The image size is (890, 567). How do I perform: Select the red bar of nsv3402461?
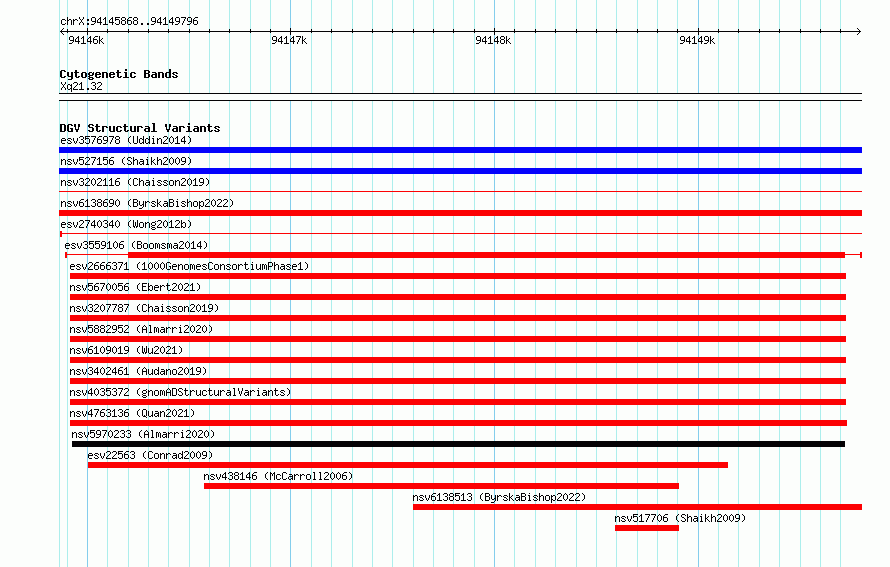click(457, 381)
